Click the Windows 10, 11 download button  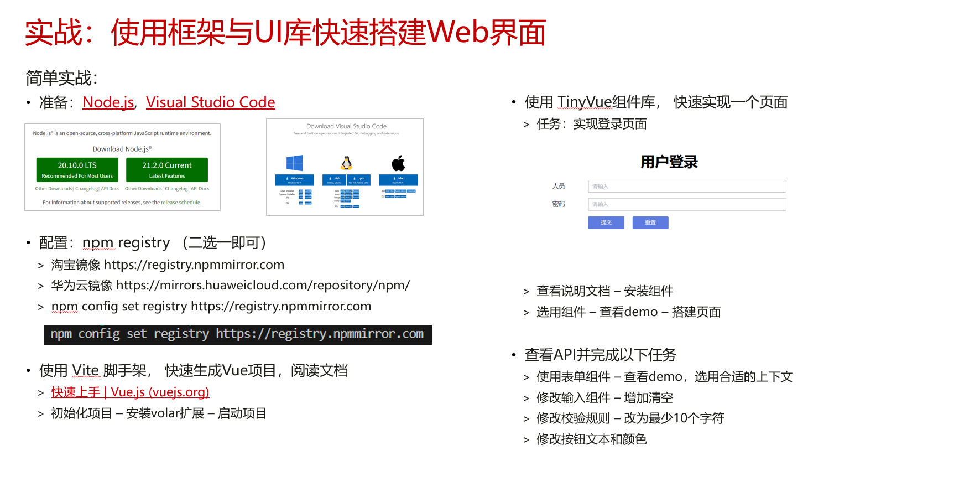pos(295,180)
